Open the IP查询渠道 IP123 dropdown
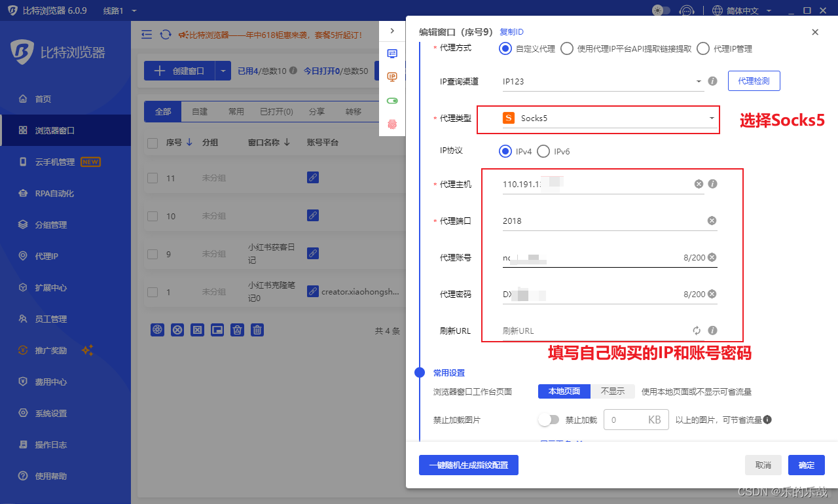 (x=602, y=82)
